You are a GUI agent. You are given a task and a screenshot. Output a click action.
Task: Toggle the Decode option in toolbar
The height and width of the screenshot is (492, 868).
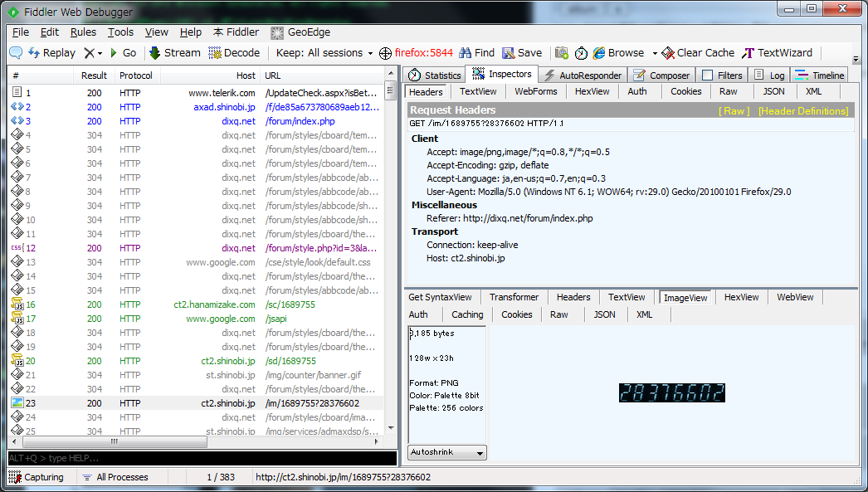(234, 53)
